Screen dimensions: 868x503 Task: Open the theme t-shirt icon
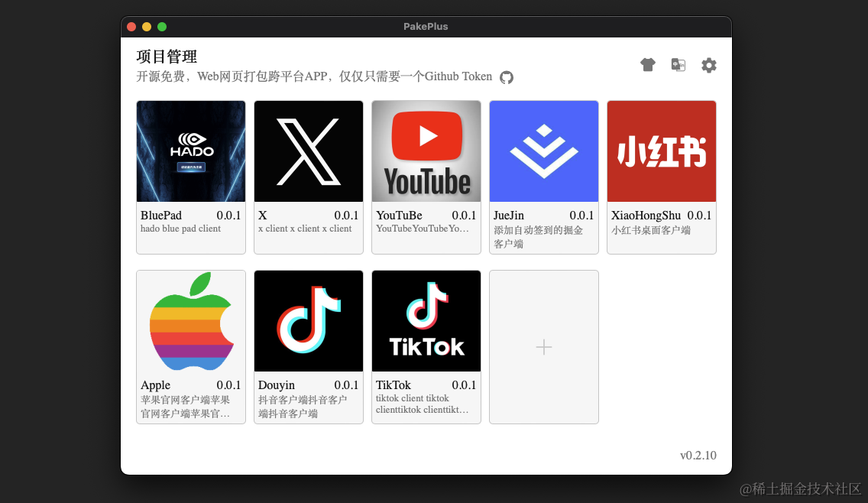coord(648,65)
